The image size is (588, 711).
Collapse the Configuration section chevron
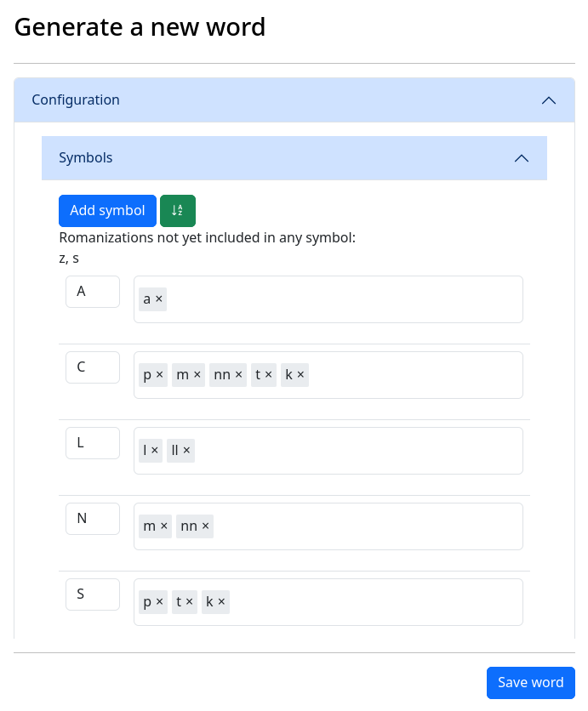pos(549,100)
